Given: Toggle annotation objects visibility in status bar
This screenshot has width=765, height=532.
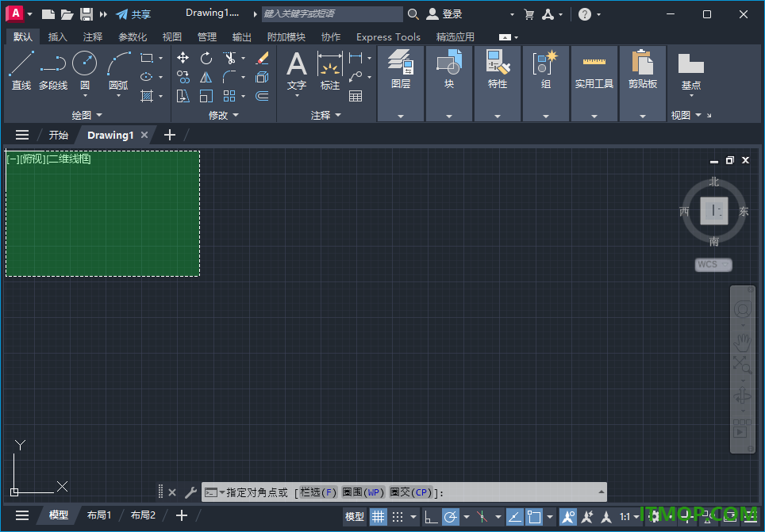Looking at the screenshot, I should click(567, 516).
